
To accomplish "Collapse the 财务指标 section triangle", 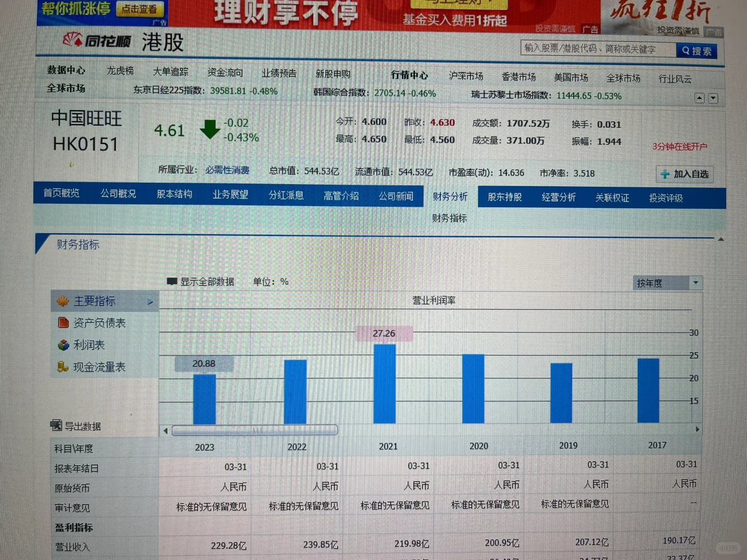I will click(721, 240).
